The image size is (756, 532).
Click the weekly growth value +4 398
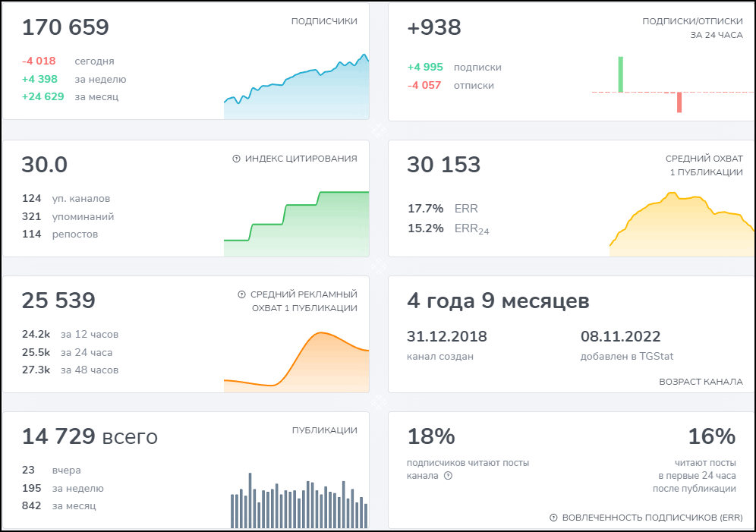tap(39, 79)
